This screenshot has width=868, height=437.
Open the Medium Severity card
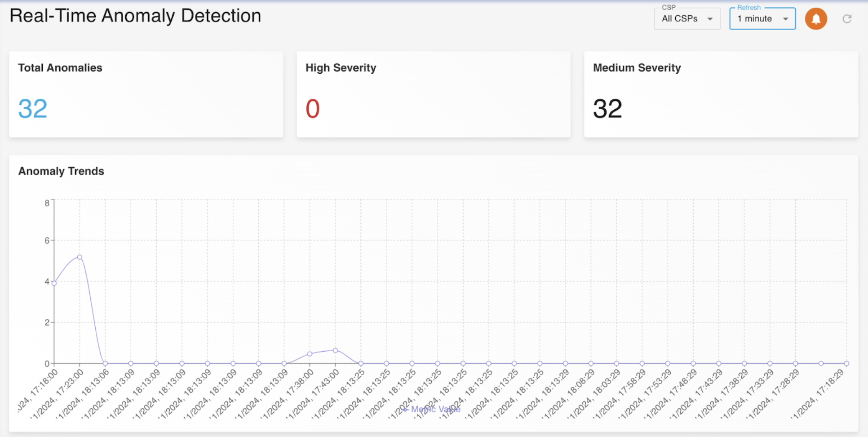[x=721, y=94]
